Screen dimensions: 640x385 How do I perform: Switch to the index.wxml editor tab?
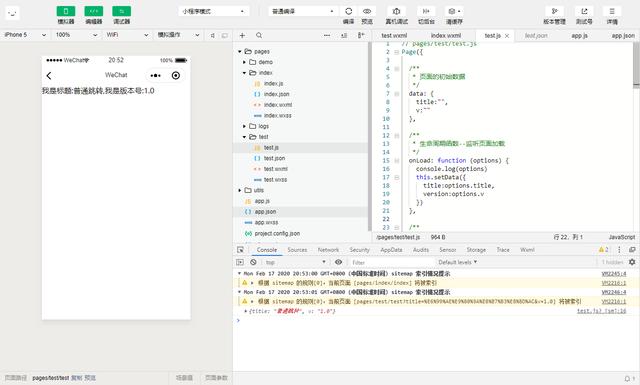[446, 36]
